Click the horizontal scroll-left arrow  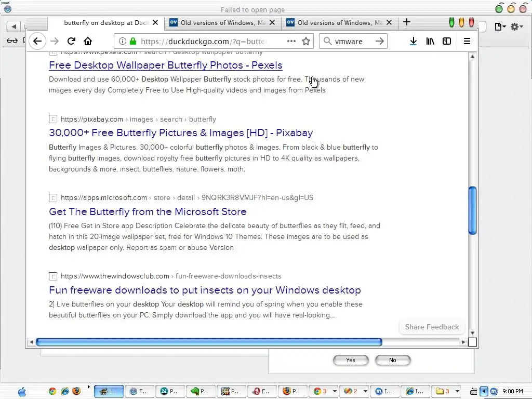pos(31,342)
